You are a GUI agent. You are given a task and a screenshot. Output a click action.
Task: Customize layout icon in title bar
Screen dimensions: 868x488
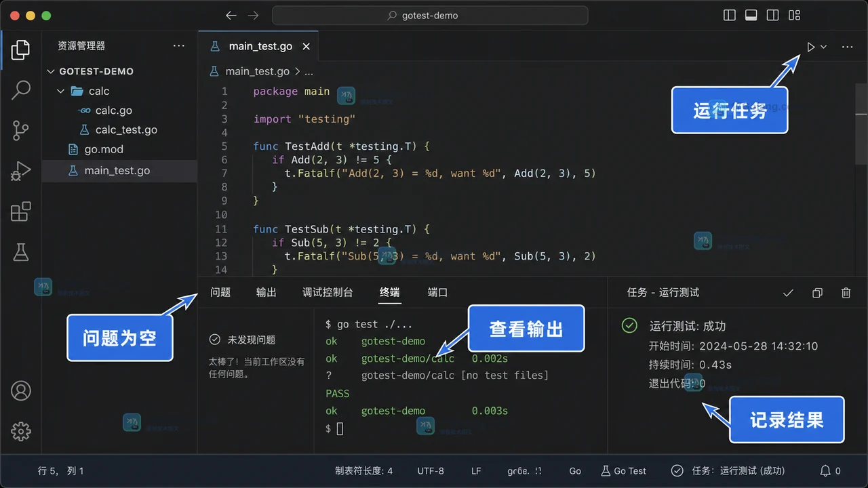coord(795,16)
